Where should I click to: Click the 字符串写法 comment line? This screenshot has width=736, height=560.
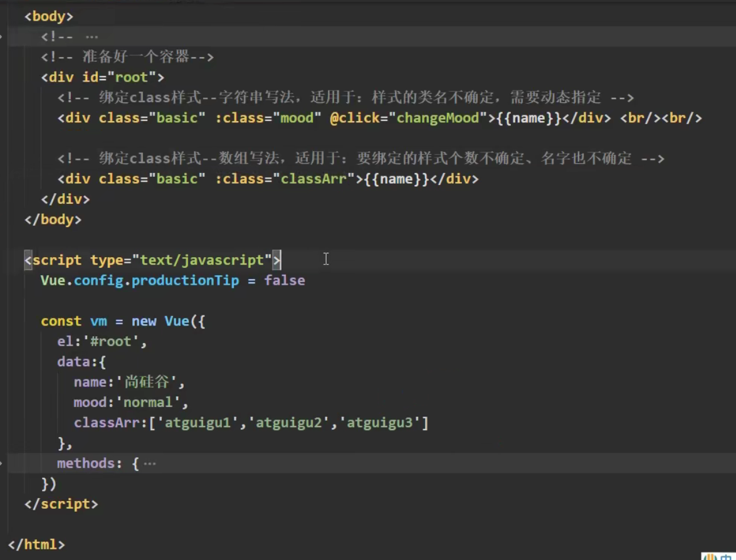point(345,98)
